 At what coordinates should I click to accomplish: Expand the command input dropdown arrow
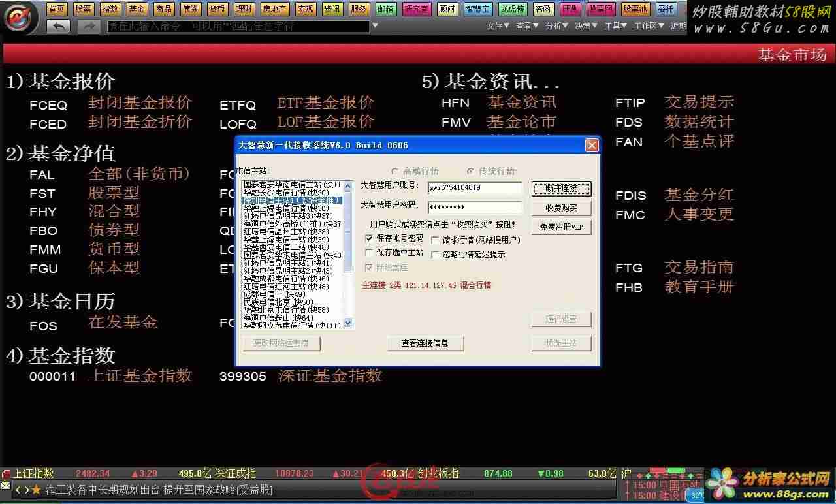(x=375, y=26)
